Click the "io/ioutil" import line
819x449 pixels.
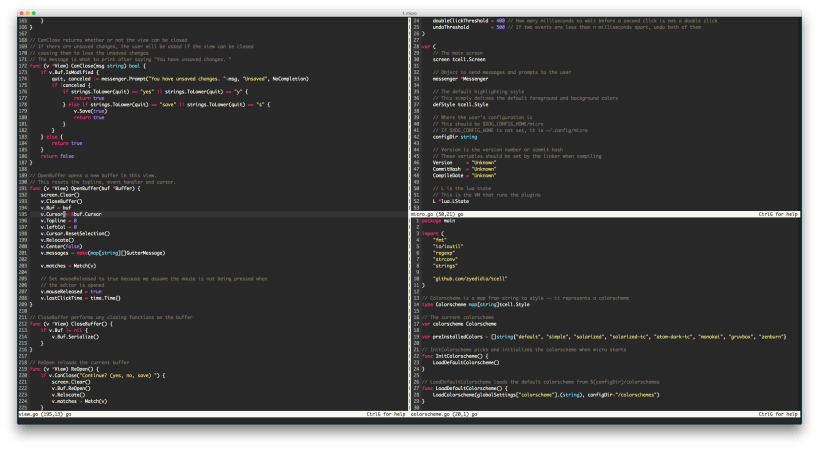448,246
